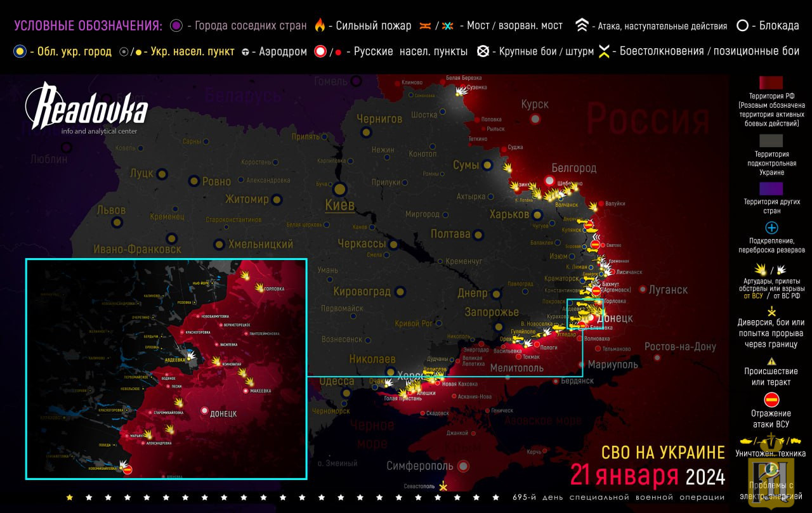Click the 21 января 2024 date text
812x513 pixels.
click(x=647, y=475)
